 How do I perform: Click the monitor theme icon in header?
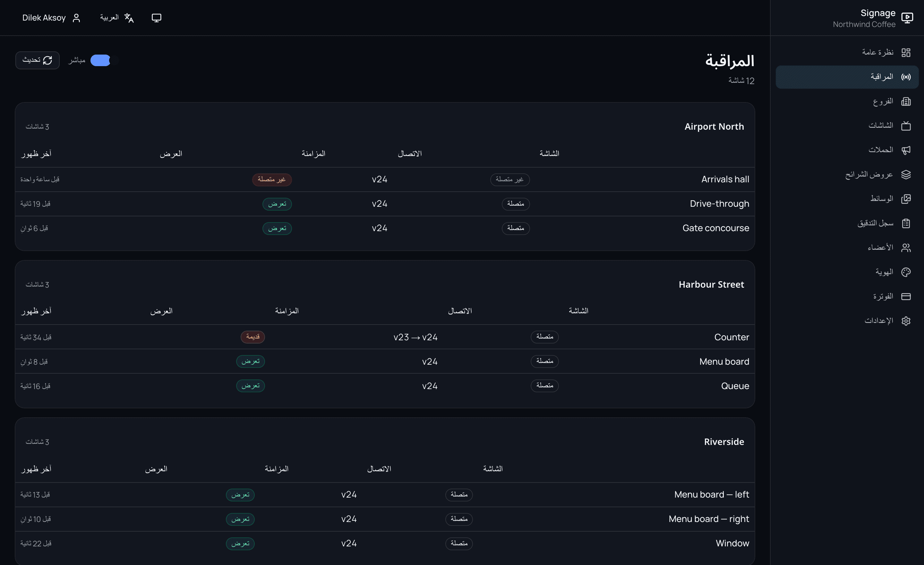156,18
